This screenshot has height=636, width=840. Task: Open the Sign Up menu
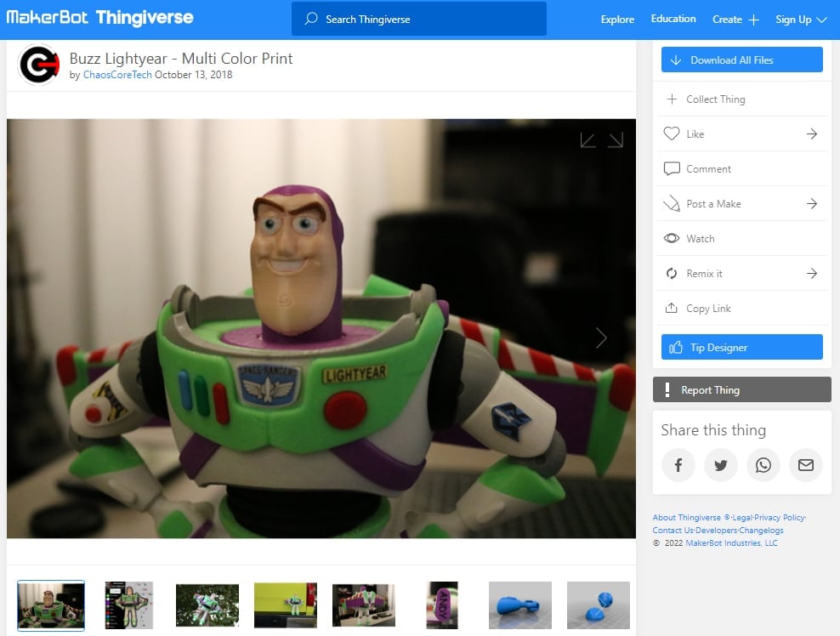(801, 20)
